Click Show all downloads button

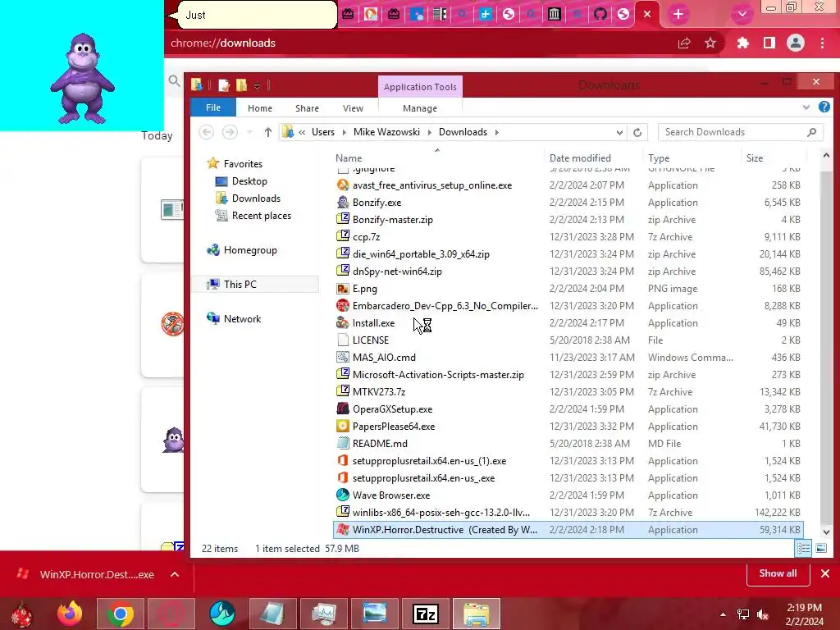(778, 573)
